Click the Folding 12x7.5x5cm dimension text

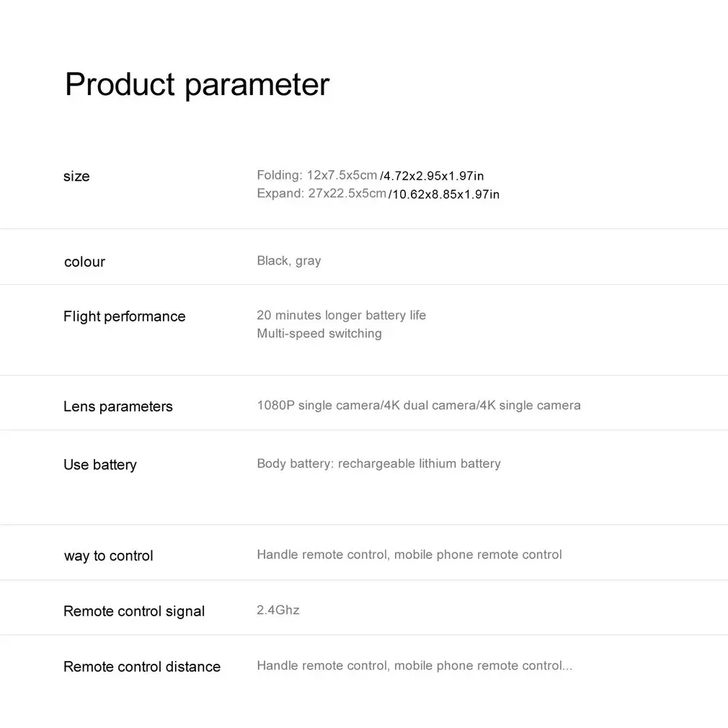[317, 175]
